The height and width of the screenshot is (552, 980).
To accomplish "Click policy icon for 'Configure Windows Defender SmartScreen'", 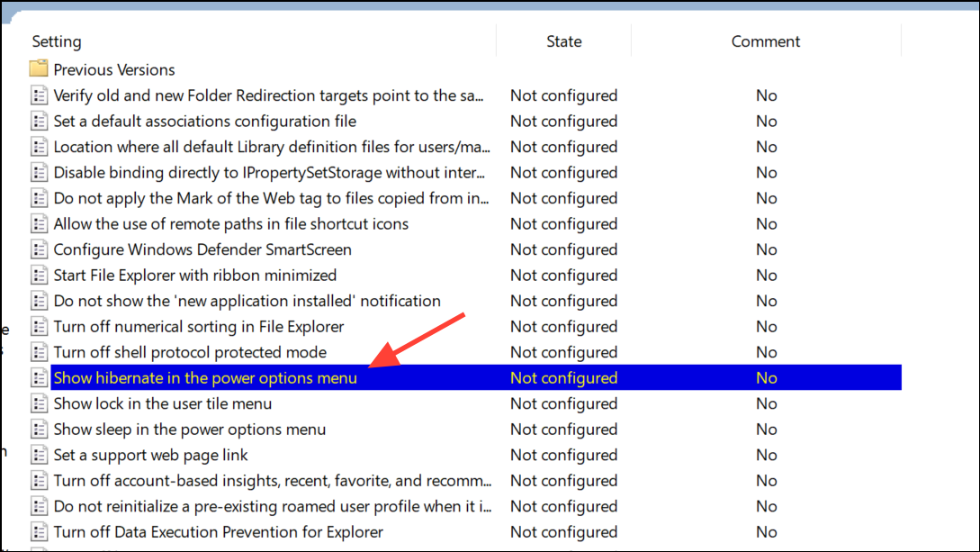I will [39, 249].
